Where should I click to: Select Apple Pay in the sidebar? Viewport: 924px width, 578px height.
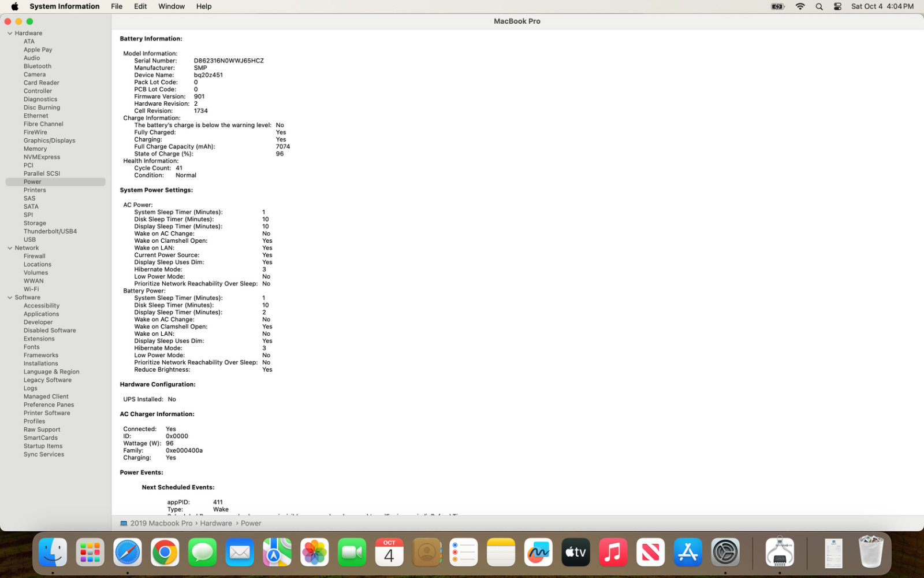pyautogui.click(x=38, y=50)
